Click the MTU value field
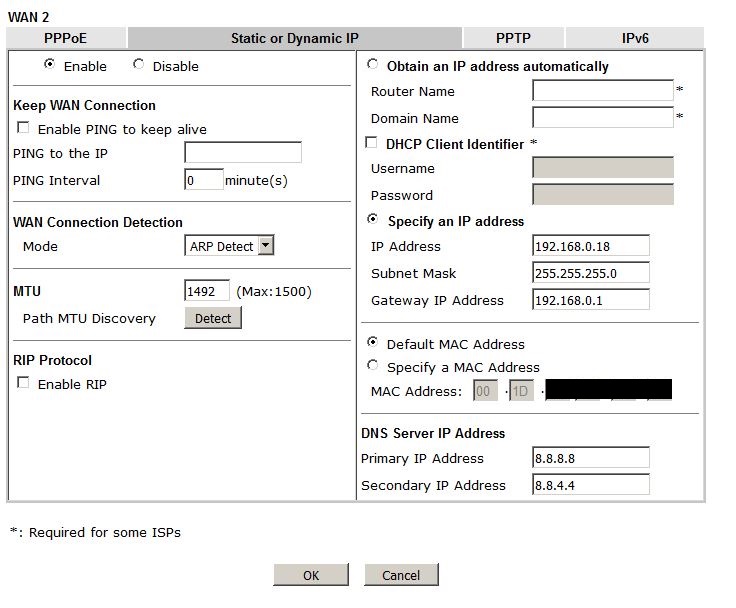The width and height of the screenshot is (736, 608). [207, 291]
